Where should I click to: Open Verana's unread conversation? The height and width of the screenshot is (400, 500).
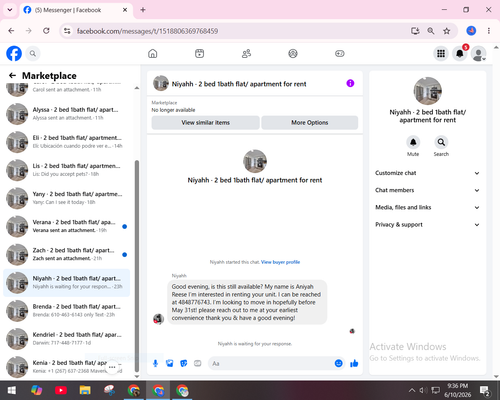(x=67, y=226)
